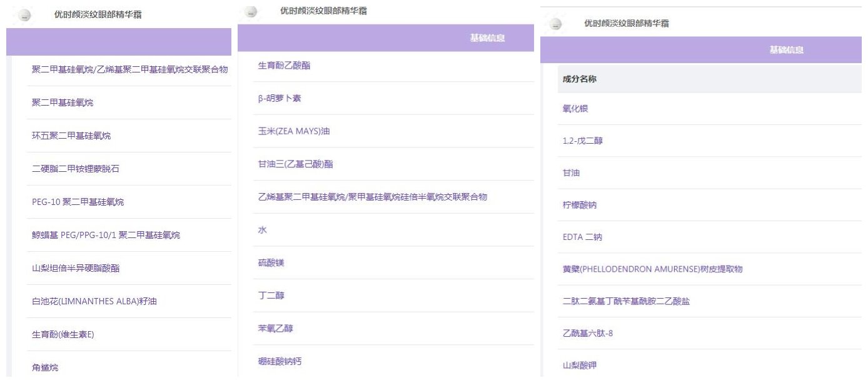The width and height of the screenshot is (868, 383).
Task: Open the 苯氧乙醇 ingredient link
Action: [x=276, y=328]
